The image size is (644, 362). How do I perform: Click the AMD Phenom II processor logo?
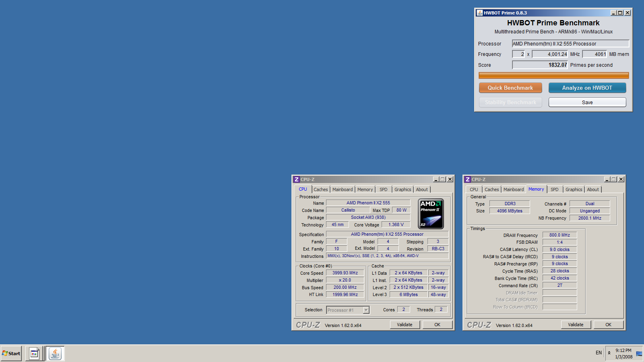coord(431,214)
